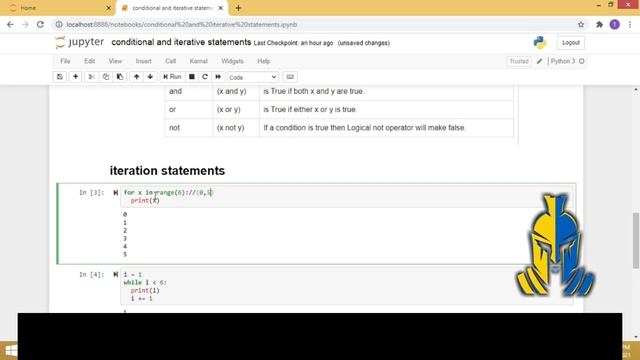This screenshot has height=360, width=640.
Task: Move selected cell up arrow
Action: (x=136, y=77)
